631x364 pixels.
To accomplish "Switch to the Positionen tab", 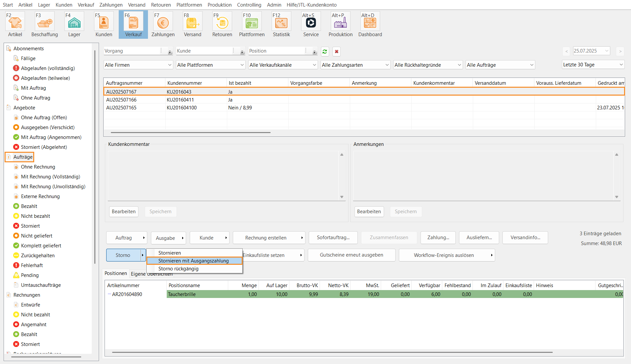I will tap(115, 273).
